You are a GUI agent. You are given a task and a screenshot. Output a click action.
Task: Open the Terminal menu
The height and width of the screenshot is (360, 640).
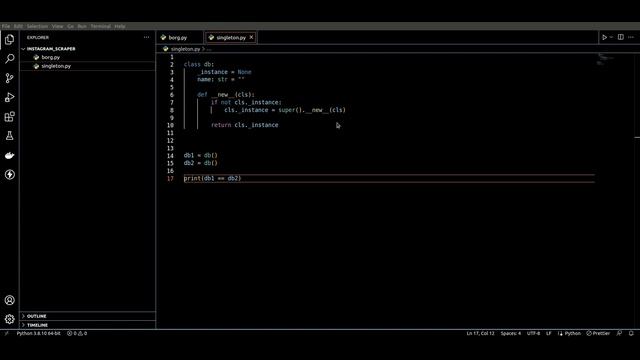coord(100,26)
